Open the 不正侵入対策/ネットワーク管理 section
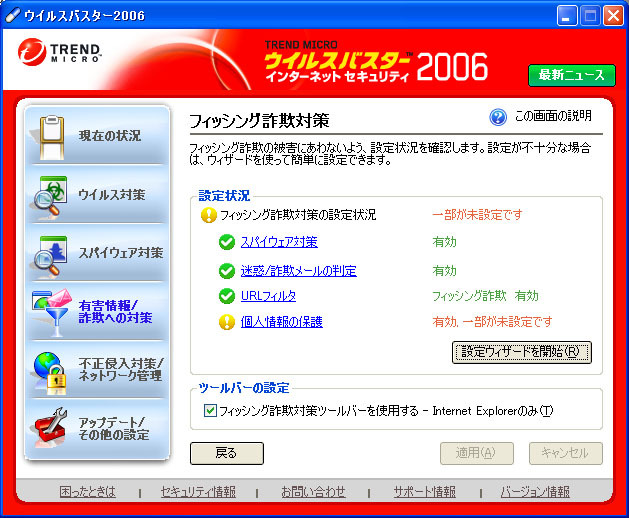629x518 pixels. (x=97, y=370)
